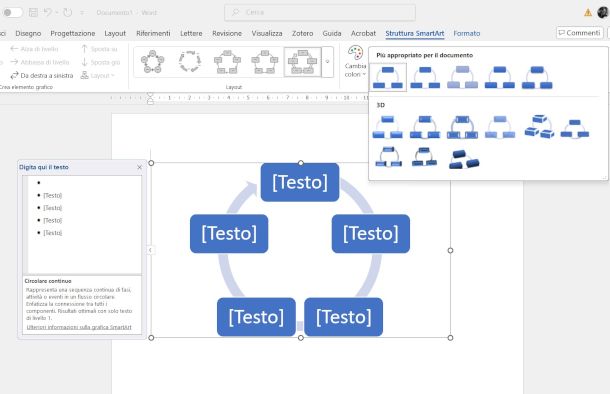Select the left middle [Testo] box
This screenshot has width=610, height=394.
click(x=229, y=233)
